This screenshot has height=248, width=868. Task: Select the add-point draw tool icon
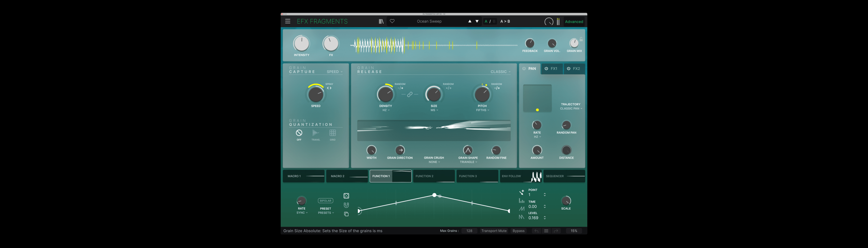pos(522,192)
